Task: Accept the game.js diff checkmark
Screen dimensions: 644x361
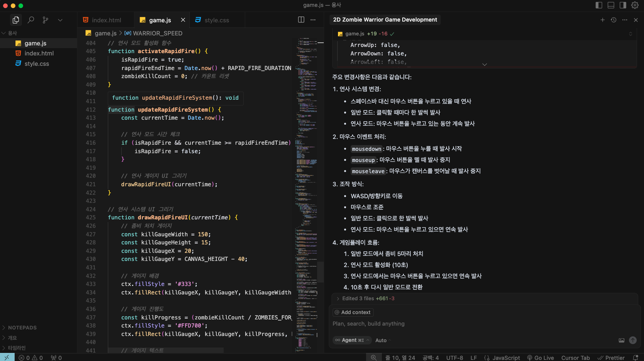Action: coord(392,34)
